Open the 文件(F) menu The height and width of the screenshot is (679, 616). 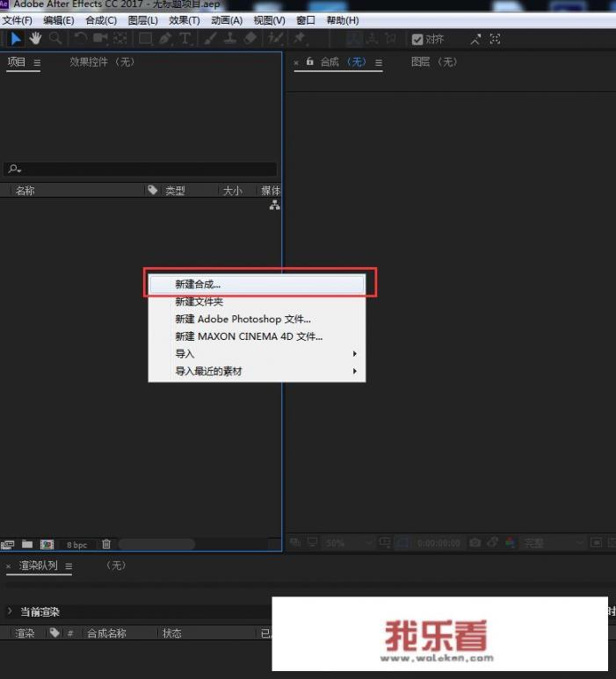(x=18, y=20)
